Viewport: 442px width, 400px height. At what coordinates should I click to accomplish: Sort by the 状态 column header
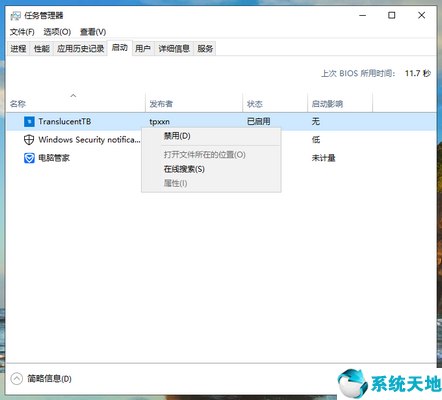pos(275,103)
